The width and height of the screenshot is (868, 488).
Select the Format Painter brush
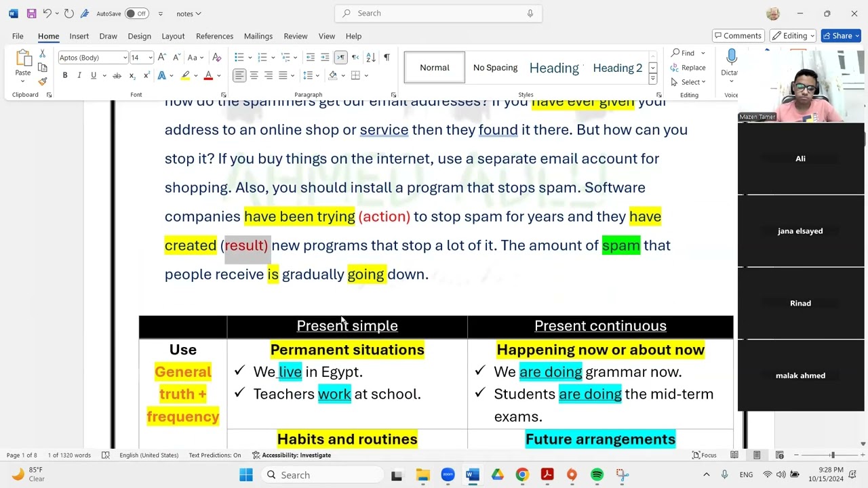[42, 81]
